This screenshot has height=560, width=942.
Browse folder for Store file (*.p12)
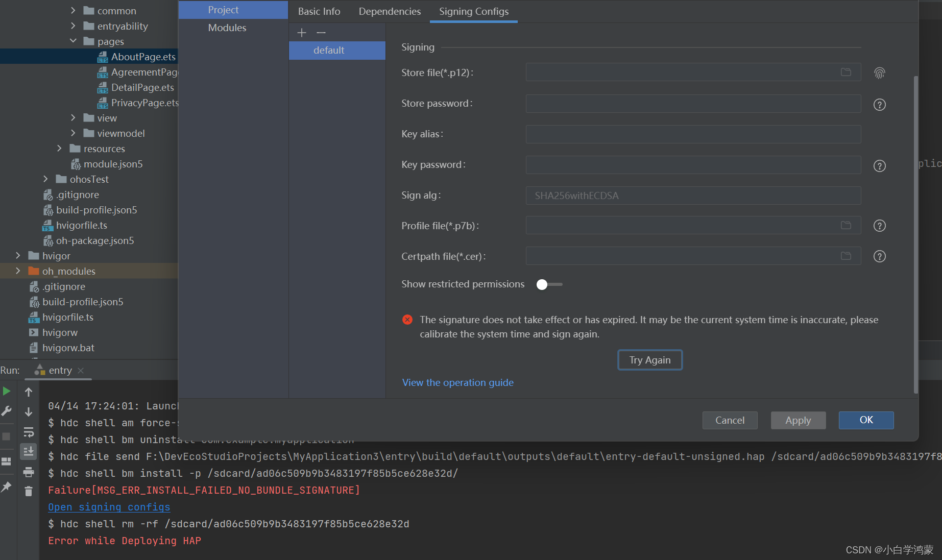pyautogui.click(x=846, y=72)
